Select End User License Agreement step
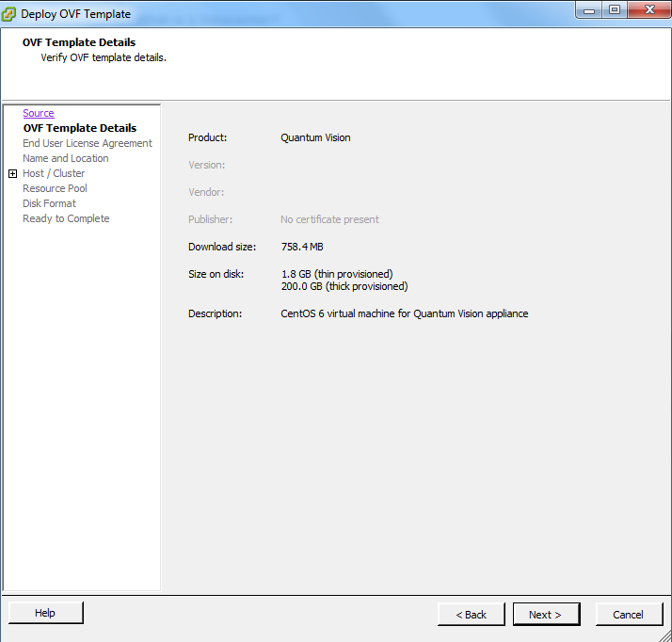The width and height of the screenshot is (672, 642). pyautogui.click(x=88, y=143)
